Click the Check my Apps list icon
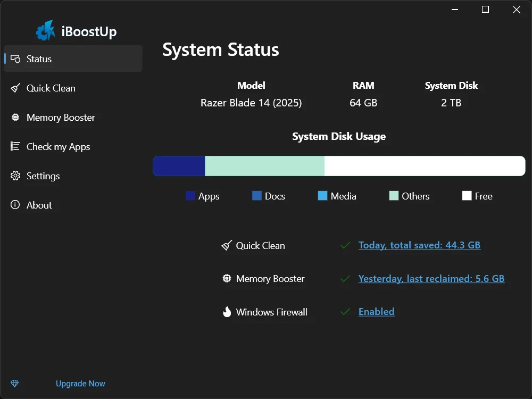Screen dimensions: 532x399 pos(15,147)
